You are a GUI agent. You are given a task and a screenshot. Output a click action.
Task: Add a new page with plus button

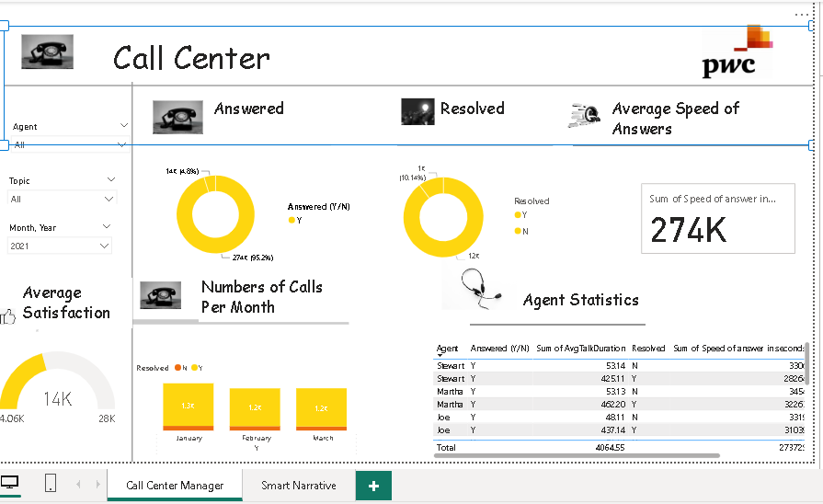(x=373, y=486)
